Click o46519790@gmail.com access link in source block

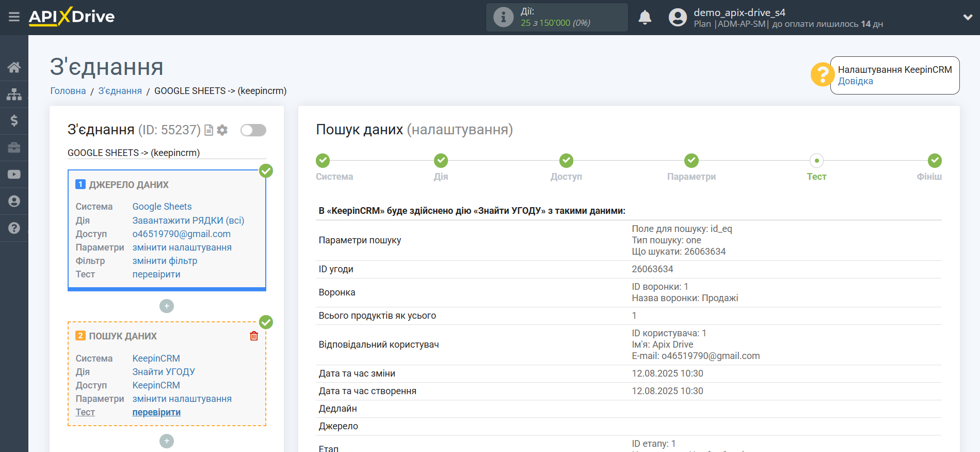[182, 234]
